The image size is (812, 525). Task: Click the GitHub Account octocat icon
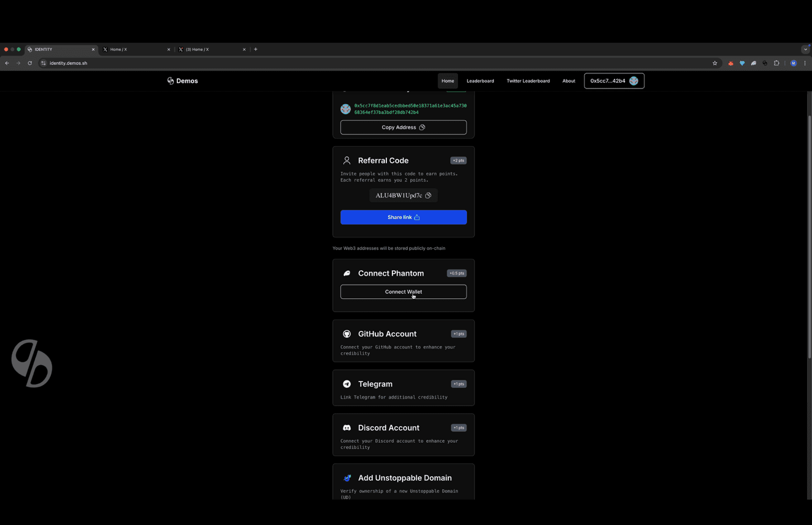(x=347, y=334)
